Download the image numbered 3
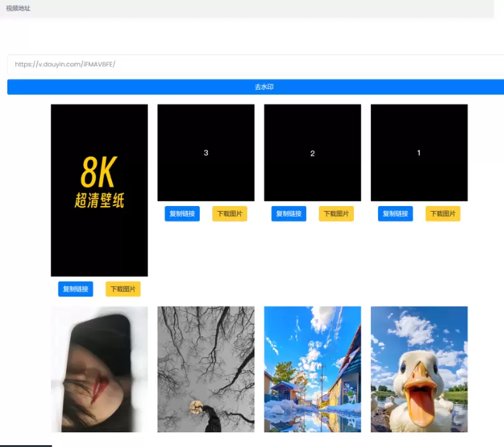This screenshot has height=447, width=504. pos(230,214)
